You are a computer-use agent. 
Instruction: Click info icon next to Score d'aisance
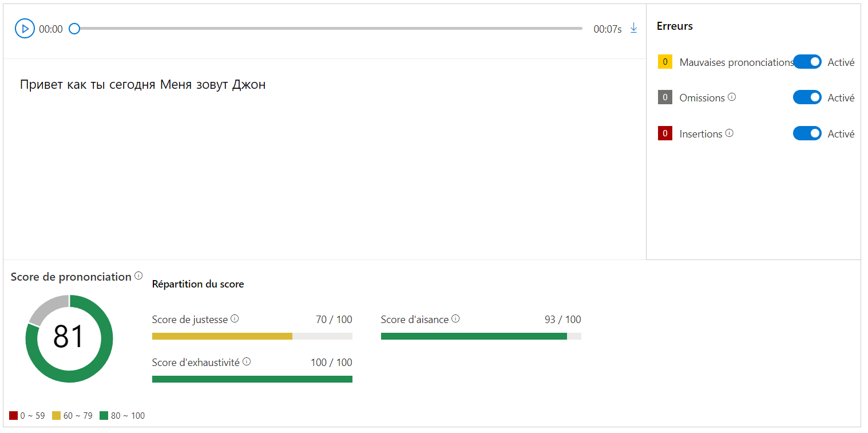point(455,319)
